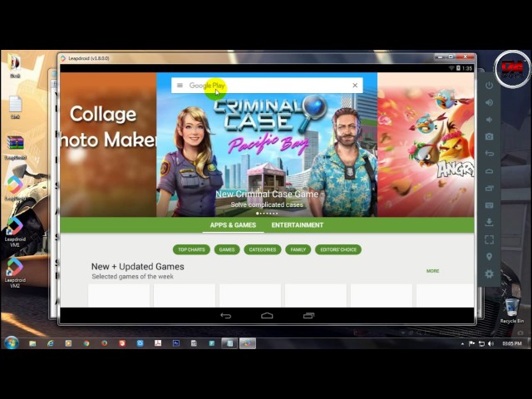The width and height of the screenshot is (532, 399).
Task: Launch Firefox from the taskbar
Action: pos(104,343)
